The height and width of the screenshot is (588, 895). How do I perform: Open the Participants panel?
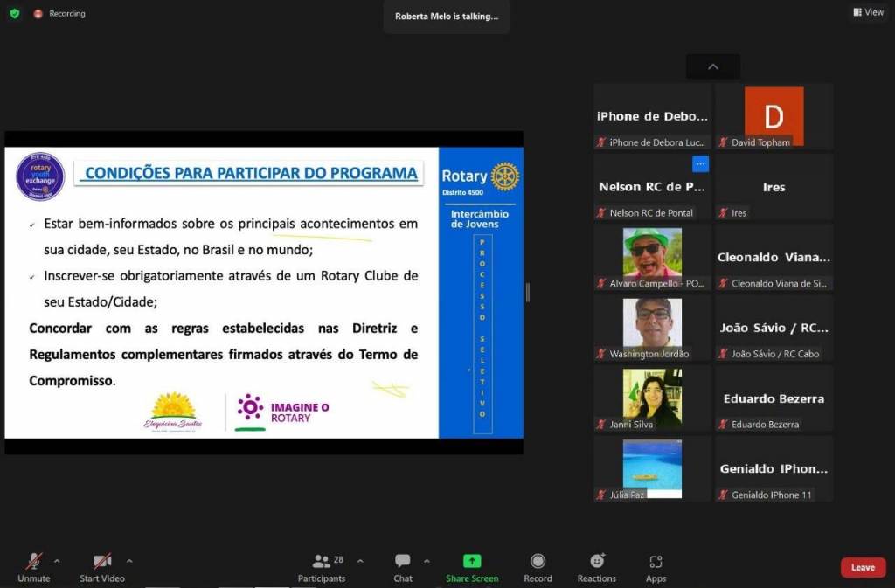[x=322, y=562]
